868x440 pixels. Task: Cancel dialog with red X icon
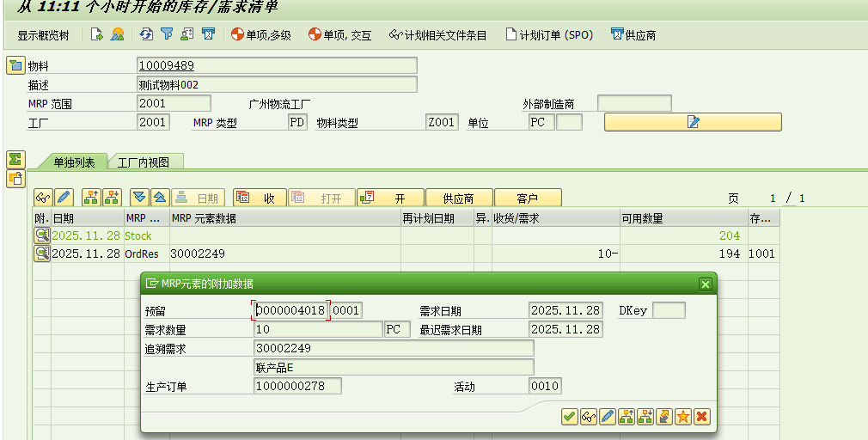point(702,417)
